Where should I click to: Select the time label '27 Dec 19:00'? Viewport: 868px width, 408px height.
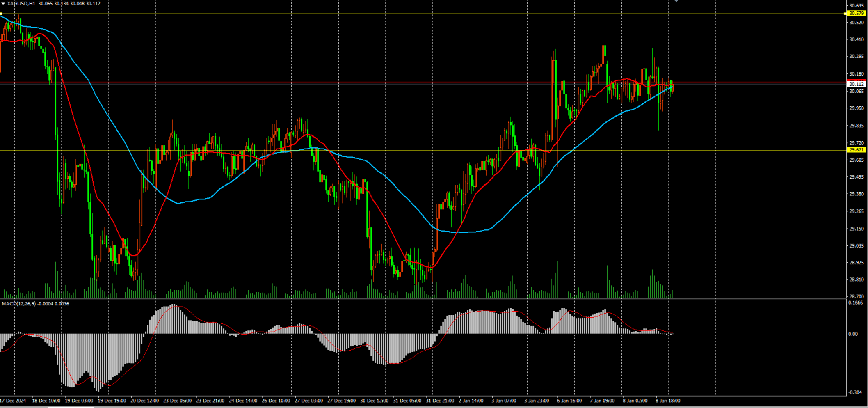(x=341, y=401)
